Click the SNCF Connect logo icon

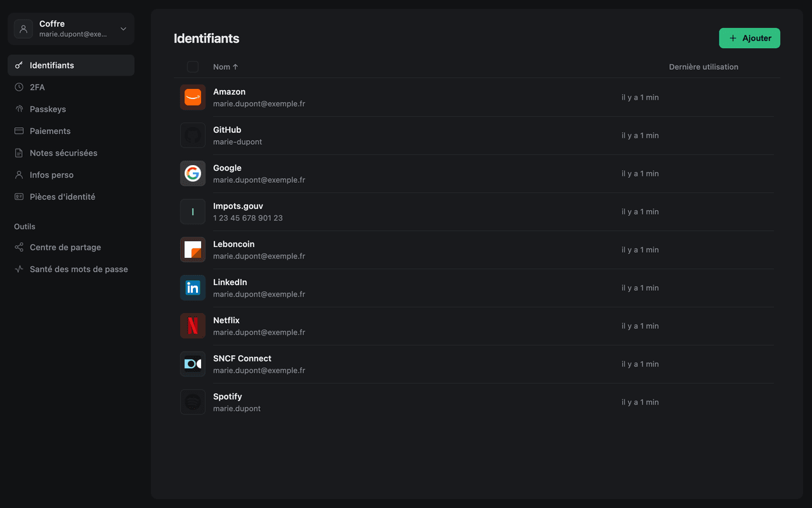[x=193, y=364]
